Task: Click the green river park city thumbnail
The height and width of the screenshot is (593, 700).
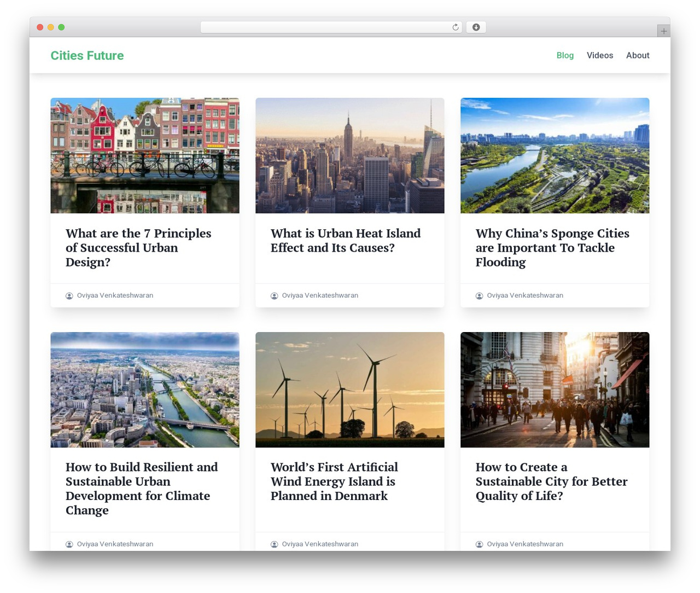Action: 555,156
